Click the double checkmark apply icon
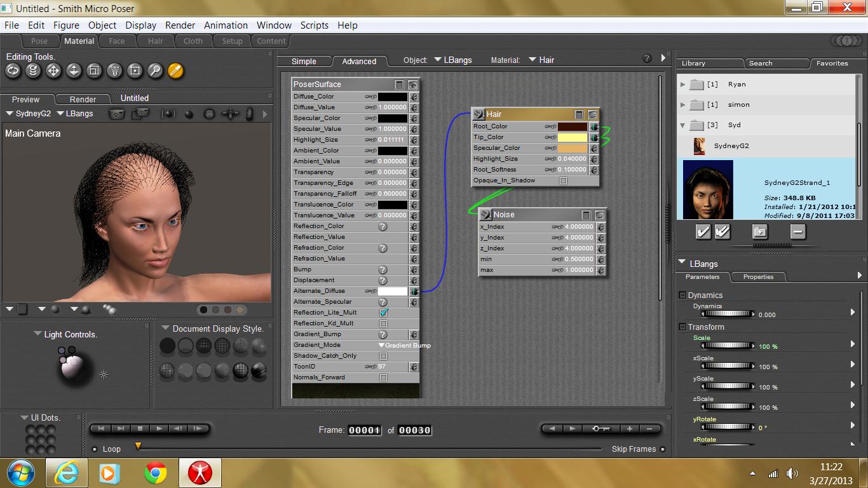868x488 pixels. click(722, 232)
